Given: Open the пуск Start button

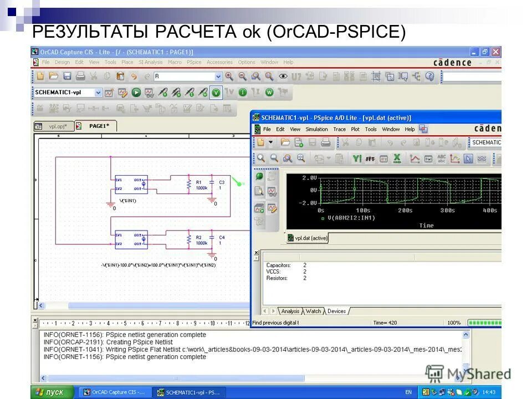Looking at the screenshot, I should [x=53, y=392].
